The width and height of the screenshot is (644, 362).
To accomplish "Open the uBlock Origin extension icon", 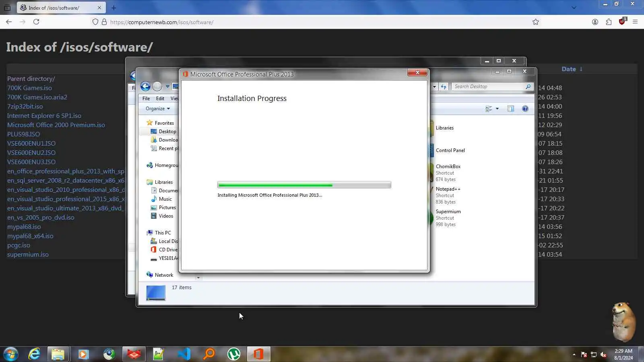I will click(622, 21).
